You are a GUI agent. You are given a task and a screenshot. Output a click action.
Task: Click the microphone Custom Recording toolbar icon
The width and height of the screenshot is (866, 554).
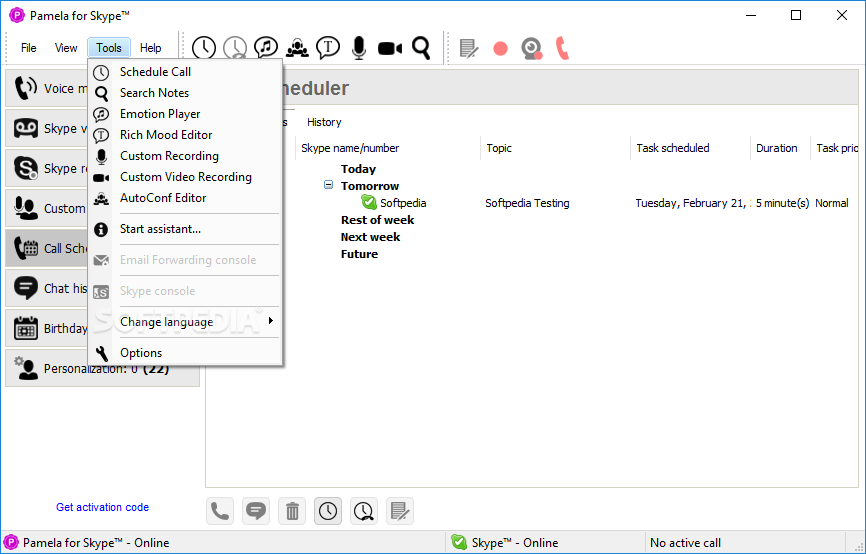pos(359,48)
